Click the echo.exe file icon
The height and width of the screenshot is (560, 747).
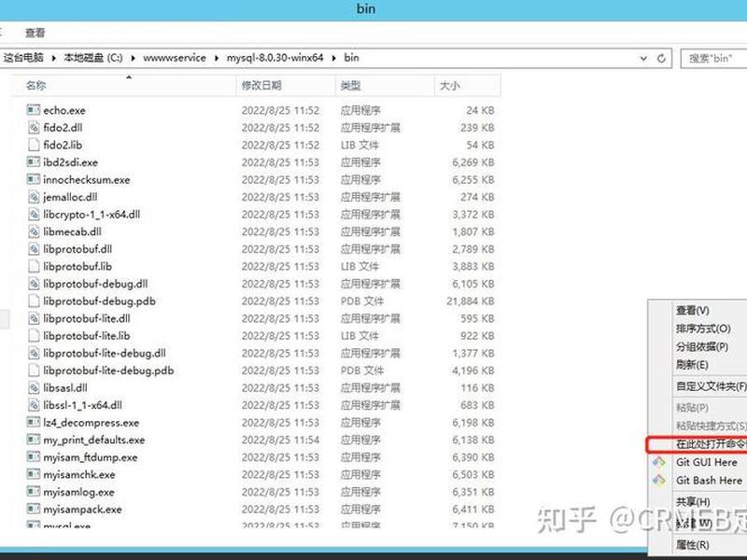click(x=34, y=110)
